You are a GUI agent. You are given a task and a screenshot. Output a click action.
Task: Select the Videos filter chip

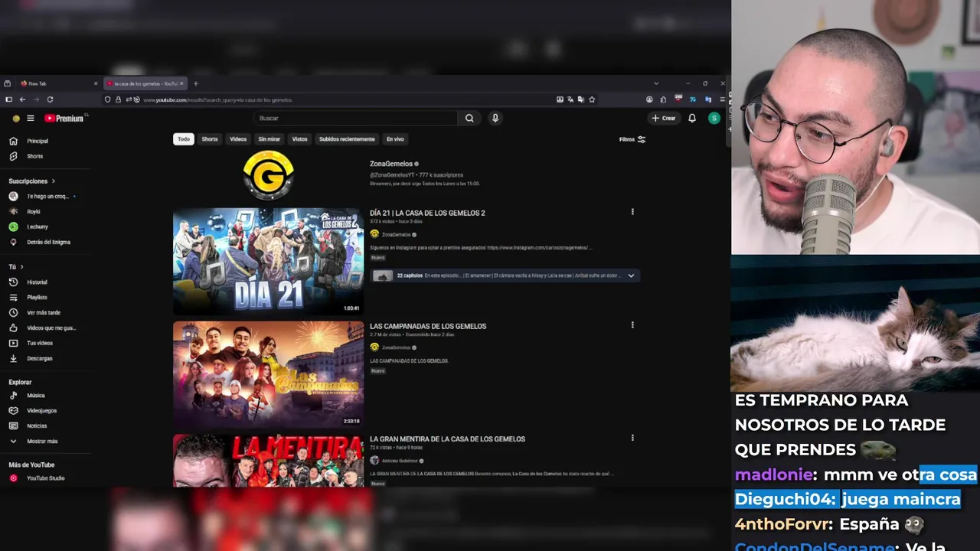click(x=238, y=139)
